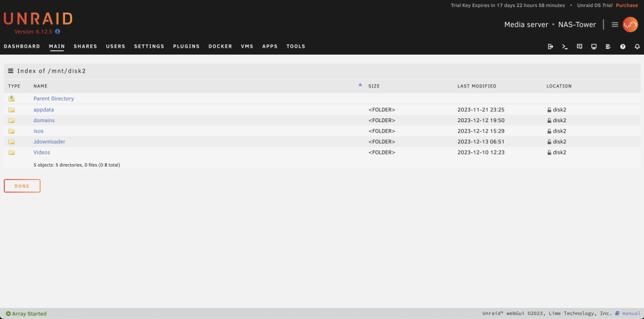Open the hamburger menu beside NAS-Tower

(x=615, y=24)
